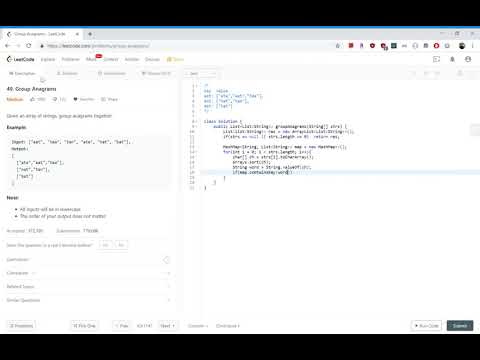Viewport: 480px width, 360px height.
Task: Open a new browser tab
Action: point(90,34)
